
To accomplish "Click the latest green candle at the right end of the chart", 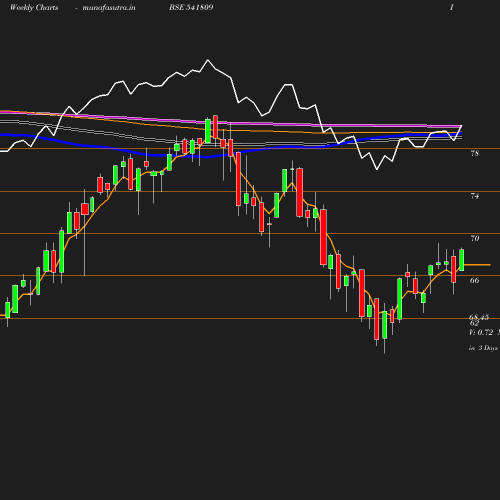I will [462, 260].
